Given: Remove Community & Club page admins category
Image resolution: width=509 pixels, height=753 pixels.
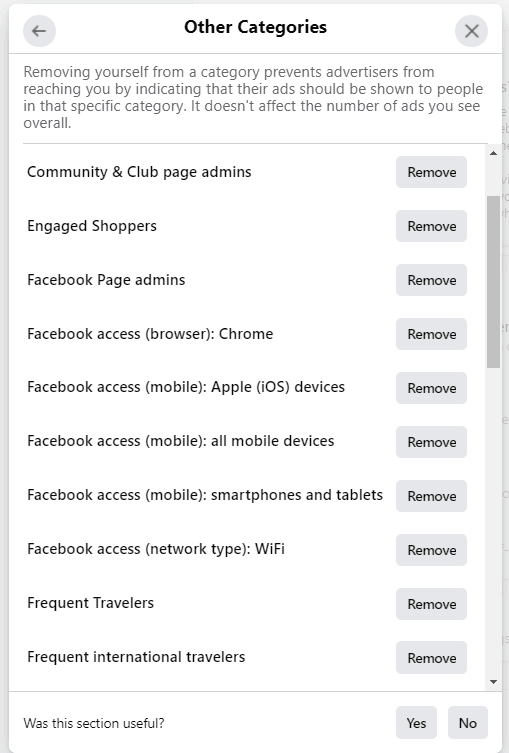Looking at the screenshot, I should pos(431,172).
